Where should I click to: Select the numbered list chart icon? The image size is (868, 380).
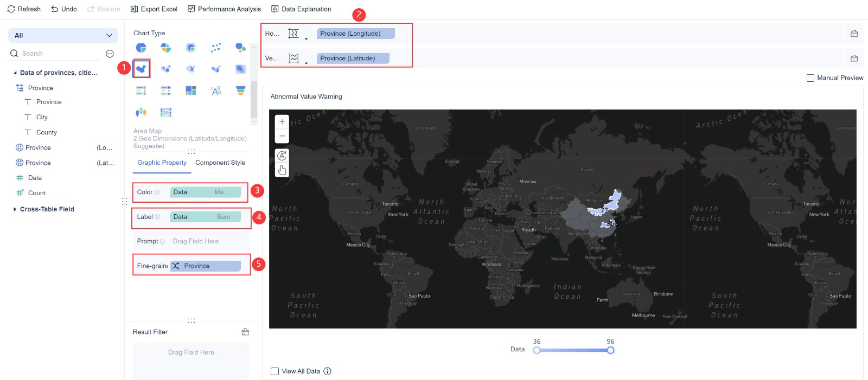tap(141, 91)
